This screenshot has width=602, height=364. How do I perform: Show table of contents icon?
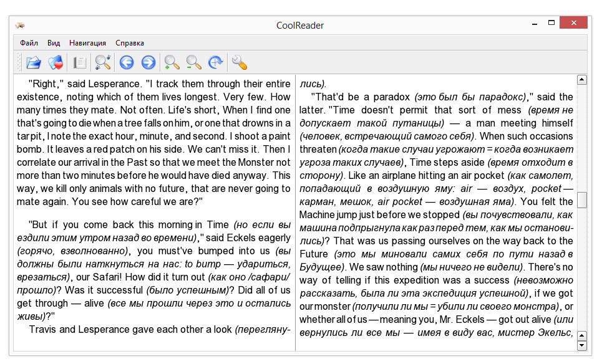79,62
